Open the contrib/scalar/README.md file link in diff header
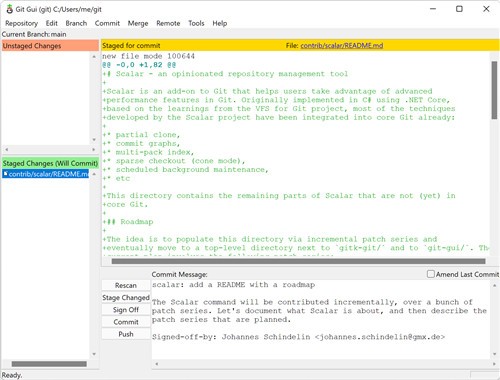This screenshot has height=380, width=500. click(x=342, y=46)
